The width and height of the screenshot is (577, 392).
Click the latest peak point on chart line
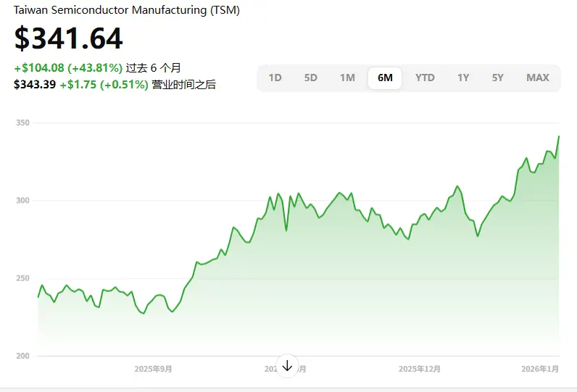click(x=559, y=136)
